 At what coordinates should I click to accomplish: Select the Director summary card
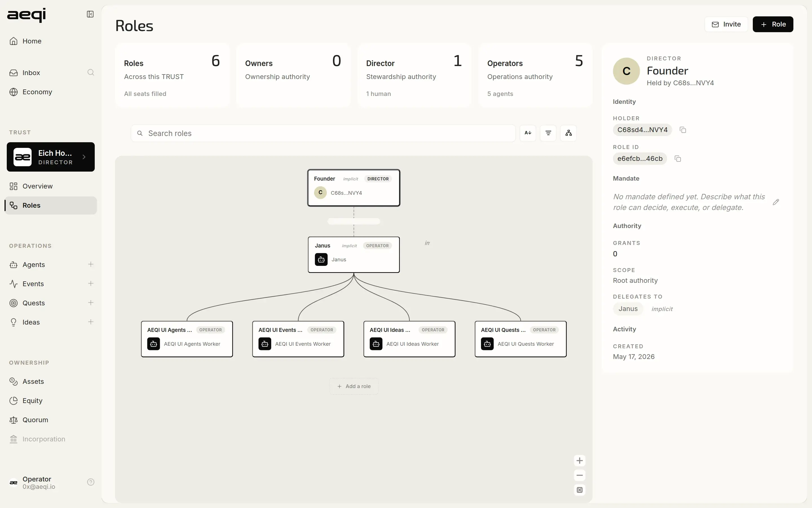[x=414, y=75]
